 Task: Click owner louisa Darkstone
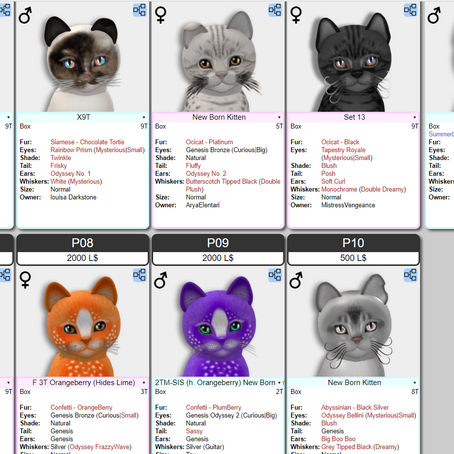click(73, 197)
